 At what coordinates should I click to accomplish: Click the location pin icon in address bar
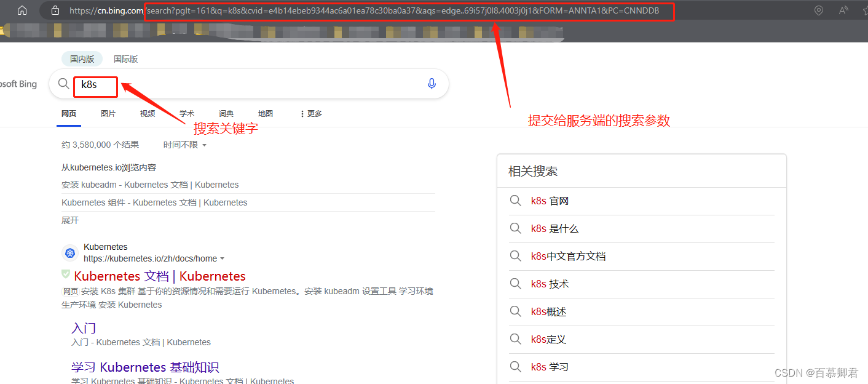tap(818, 10)
